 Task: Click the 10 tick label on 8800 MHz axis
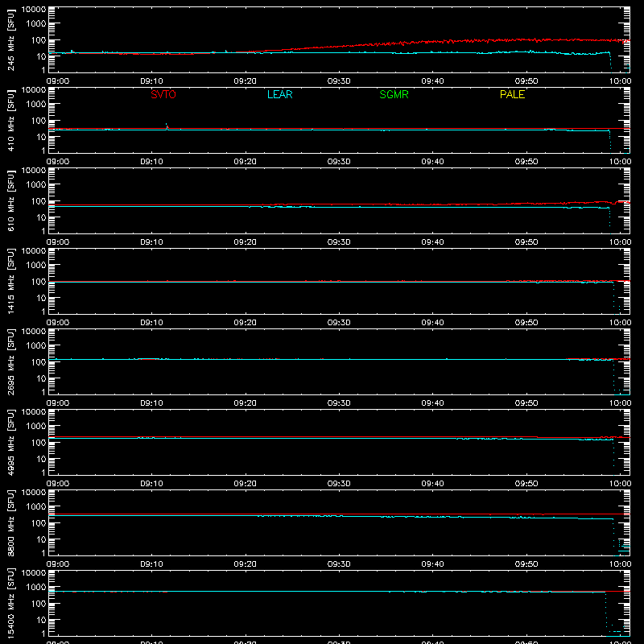coord(41,539)
